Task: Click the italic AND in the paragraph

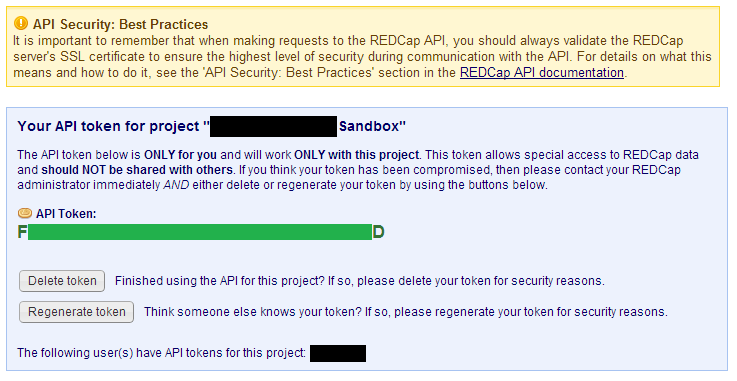Action: click(x=176, y=185)
